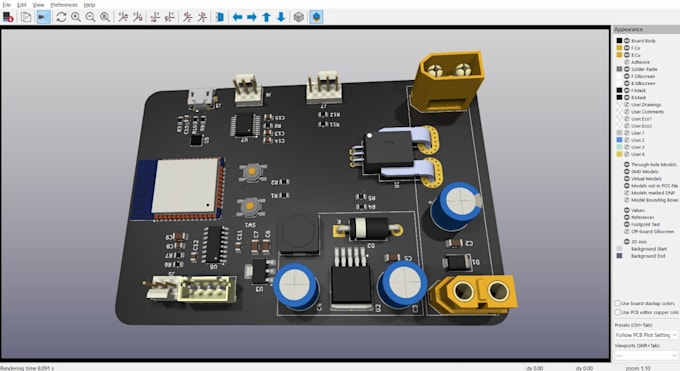Pan board up with up arrow
The width and height of the screenshot is (680, 371).
(x=266, y=17)
